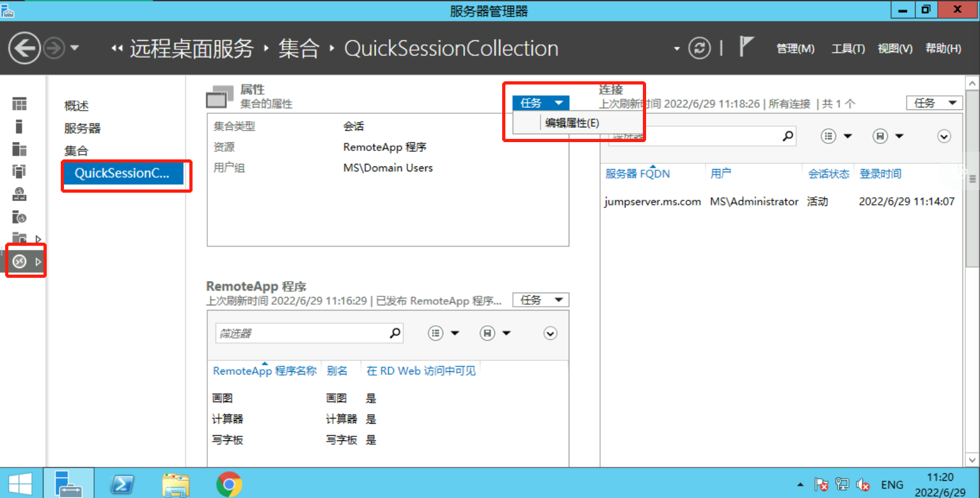980x498 pixels.
Task: Select the Remote Desktop Services icon
Action: pyautogui.click(x=19, y=261)
